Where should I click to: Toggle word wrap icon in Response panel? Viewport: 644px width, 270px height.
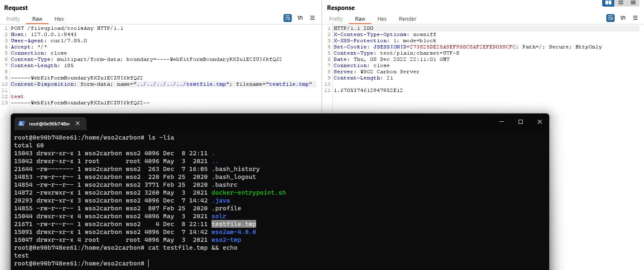point(610,18)
